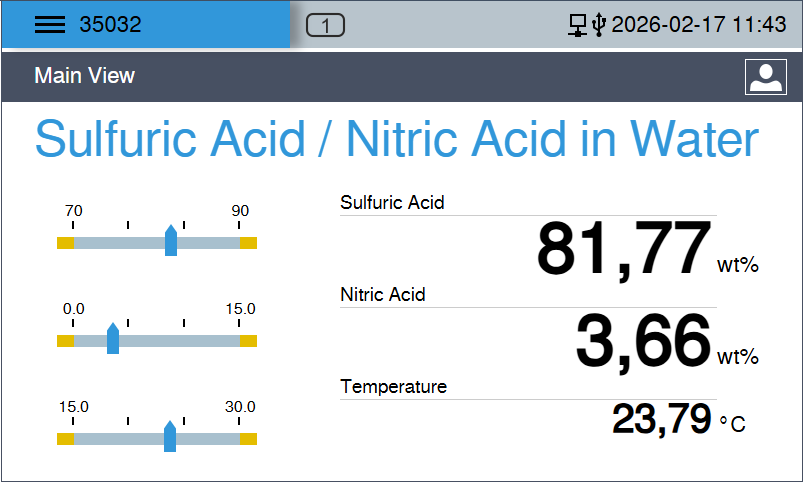803x483 pixels.
Task: Click the blue marker on Nitric Acid gauge
Action: point(113,339)
